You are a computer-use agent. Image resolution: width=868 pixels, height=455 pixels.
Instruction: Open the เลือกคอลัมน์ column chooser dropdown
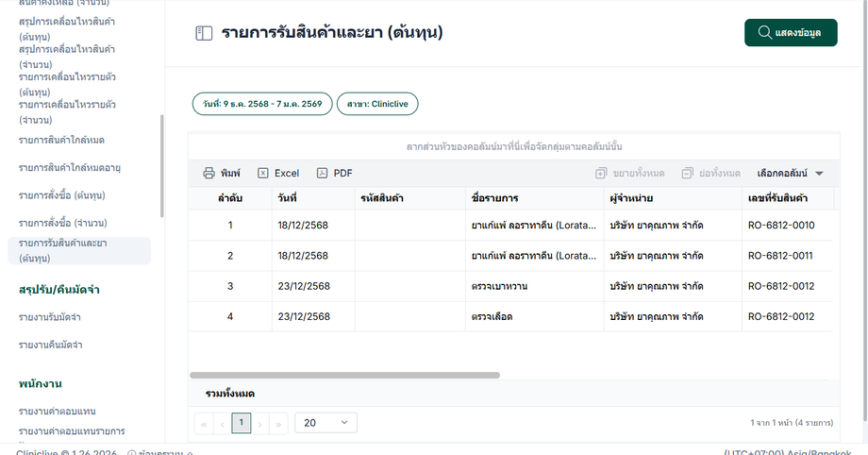(x=790, y=174)
